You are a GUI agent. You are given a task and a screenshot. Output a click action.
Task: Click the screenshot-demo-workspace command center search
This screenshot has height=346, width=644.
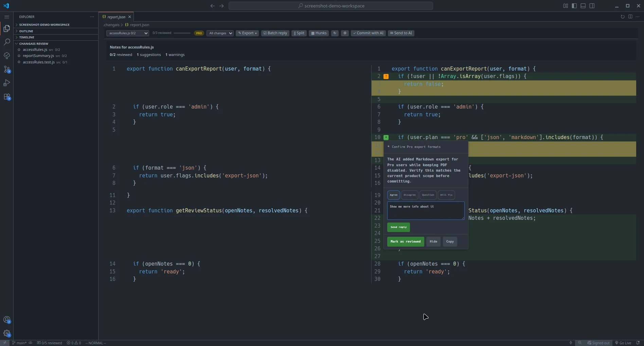click(x=331, y=6)
